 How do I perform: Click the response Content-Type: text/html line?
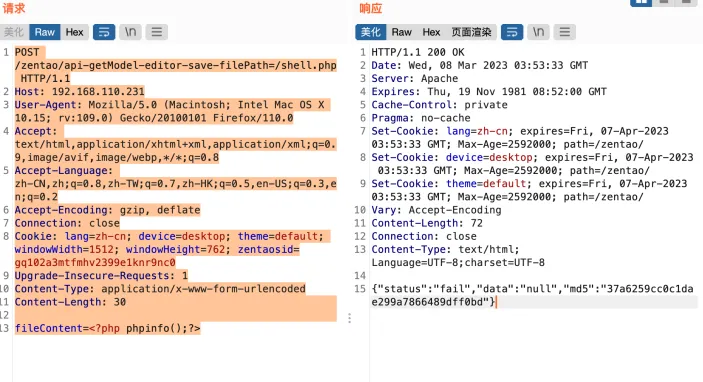(x=458, y=256)
